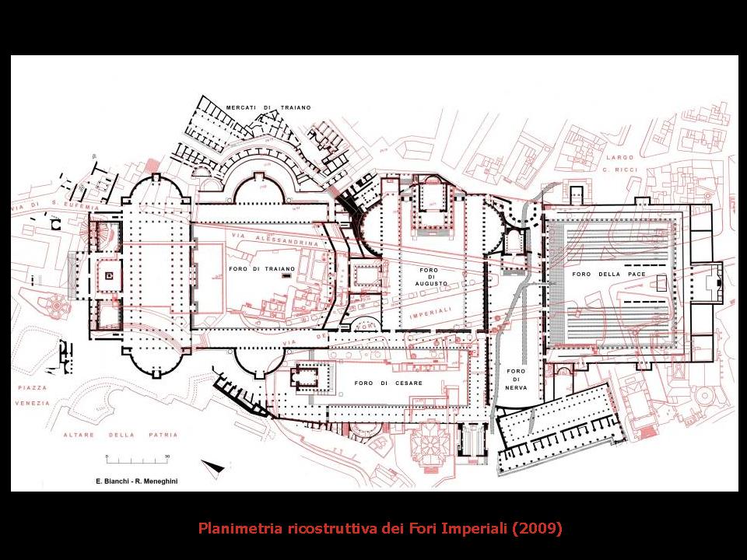Viewport: 747px width, 560px height.
Task: Click the 'Altare della Patria' label
Action: coord(119,435)
